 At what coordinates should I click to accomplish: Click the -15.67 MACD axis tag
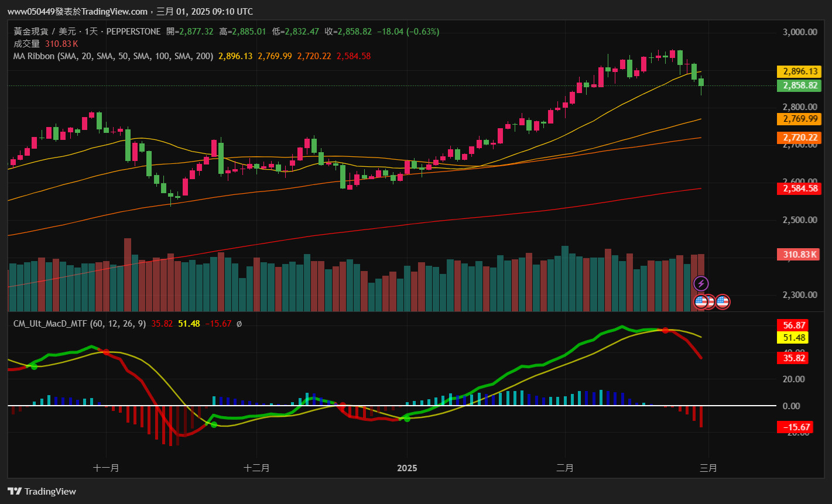click(795, 427)
